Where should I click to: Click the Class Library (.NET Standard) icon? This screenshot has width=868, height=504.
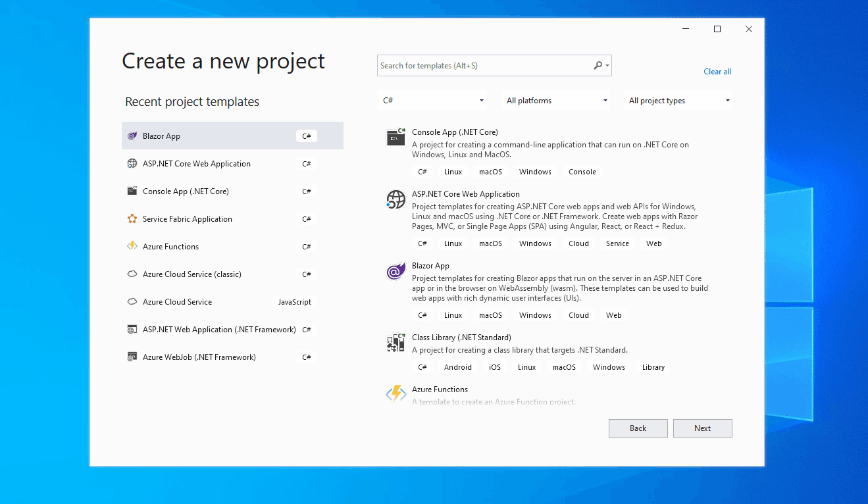(396, 343)
